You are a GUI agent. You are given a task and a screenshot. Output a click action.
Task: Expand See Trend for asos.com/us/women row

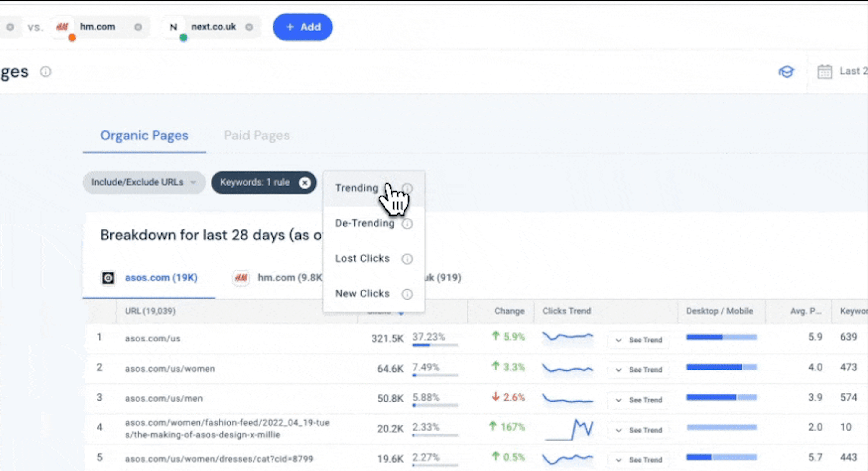pyautogui.click(x=639, y=370)
